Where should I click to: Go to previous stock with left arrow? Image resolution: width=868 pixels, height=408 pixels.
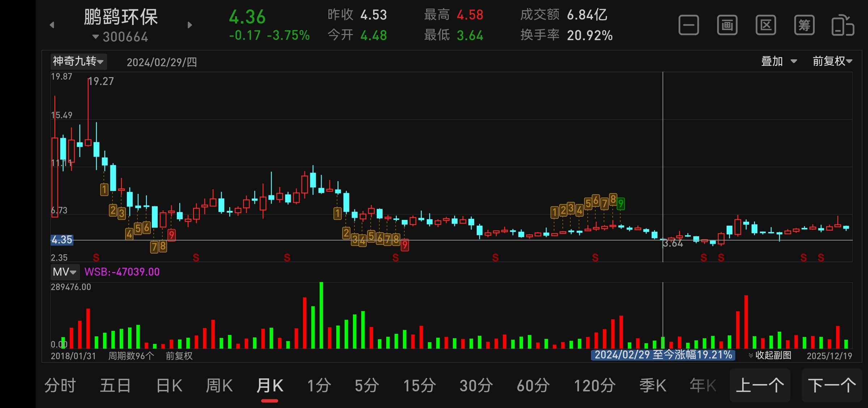pyautogui.click(x=52, y=25)
